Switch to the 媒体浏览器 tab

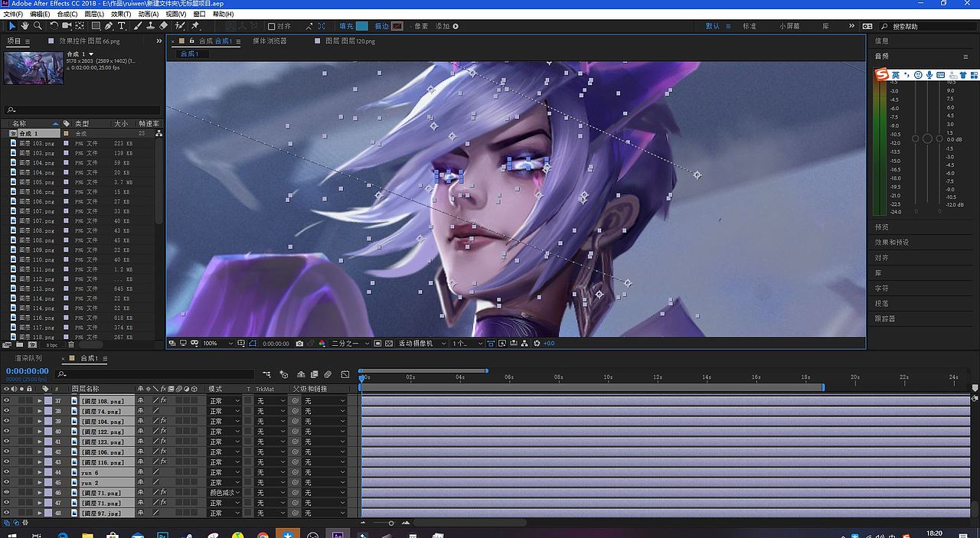tap(270, 41)
